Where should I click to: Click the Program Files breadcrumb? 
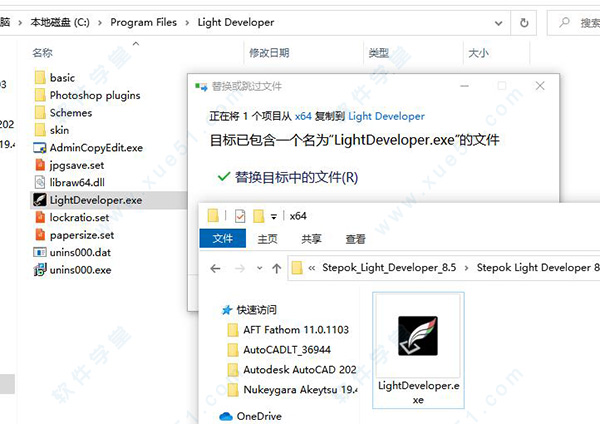pyautogui.click(x=143, y=22)
